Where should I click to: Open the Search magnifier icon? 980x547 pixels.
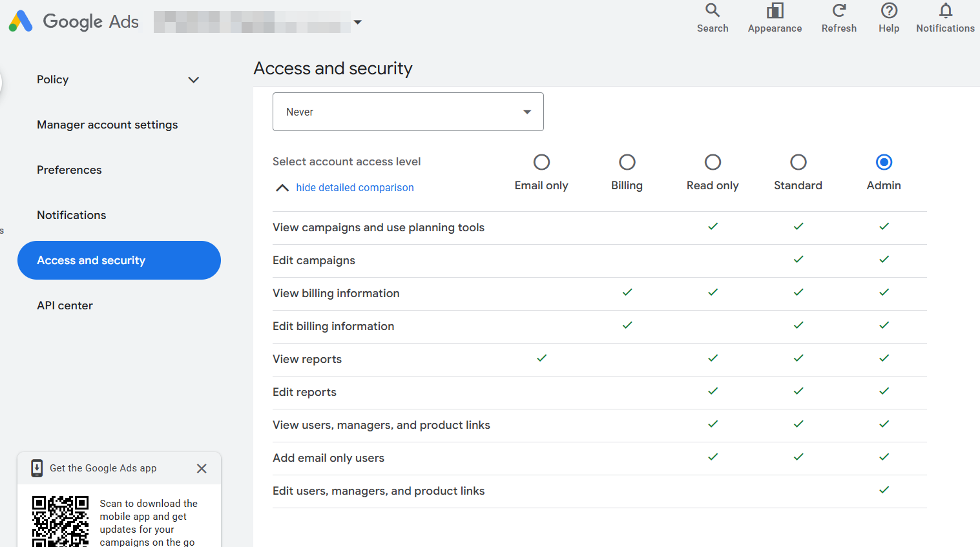tap(712, 10)
